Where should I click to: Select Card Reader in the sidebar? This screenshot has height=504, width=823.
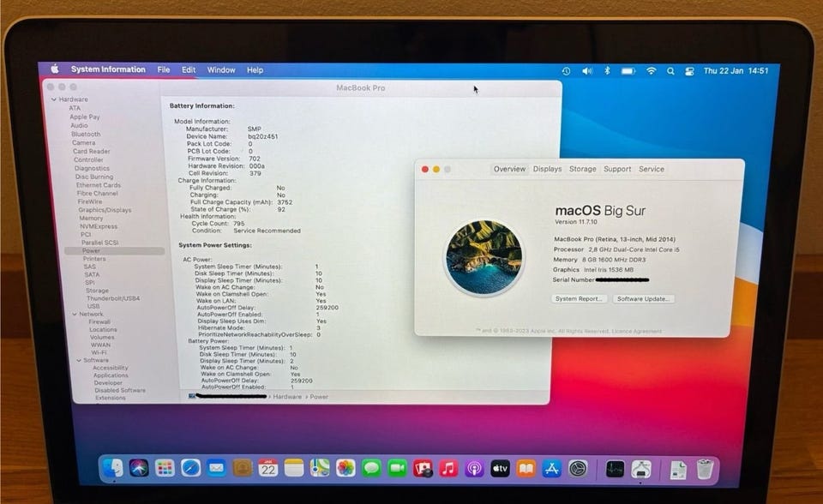(x=92, y=151)
